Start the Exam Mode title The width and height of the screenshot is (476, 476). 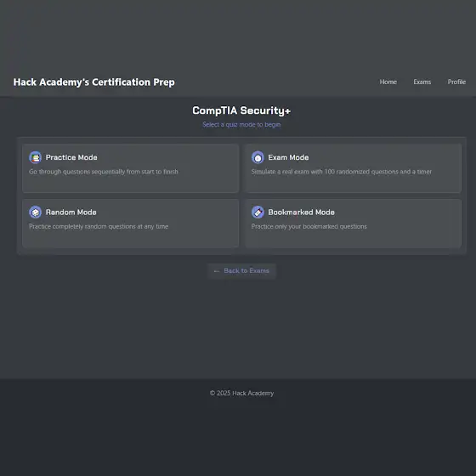tap(288, 157)
